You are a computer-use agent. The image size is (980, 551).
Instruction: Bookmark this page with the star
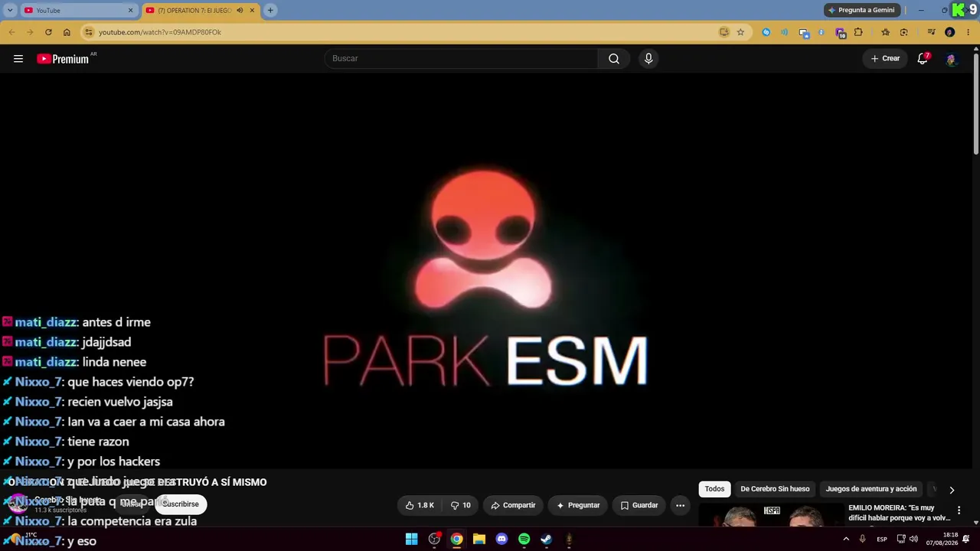[x=740, y=32]
